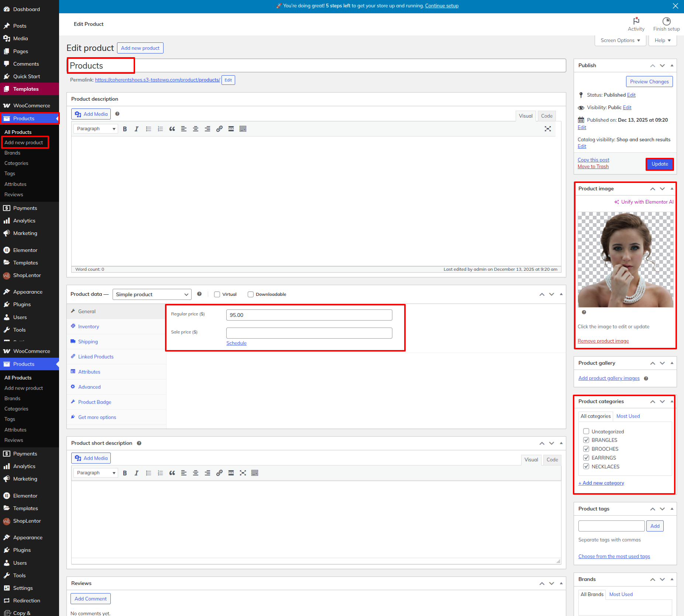This screenshot has width=684, height=616.
Task: Open the Paragraph format dropdown in description
Action: coord(96,129)
